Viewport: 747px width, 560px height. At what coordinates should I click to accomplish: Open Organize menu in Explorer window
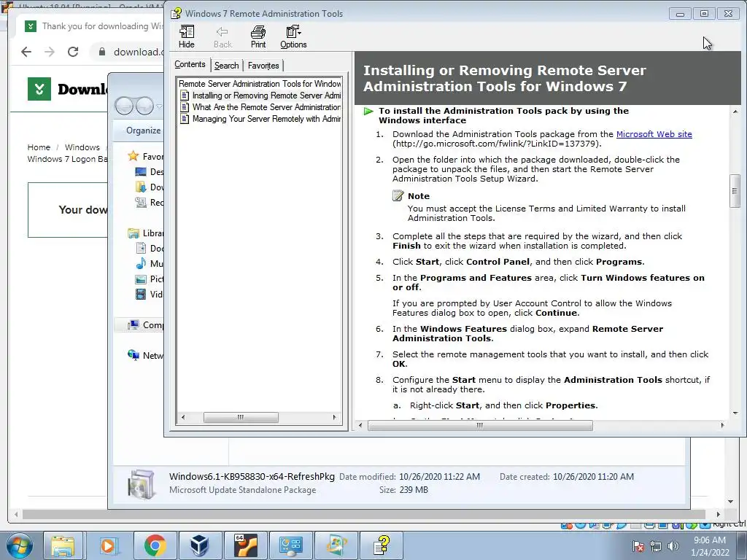click(x=143, y=131)
